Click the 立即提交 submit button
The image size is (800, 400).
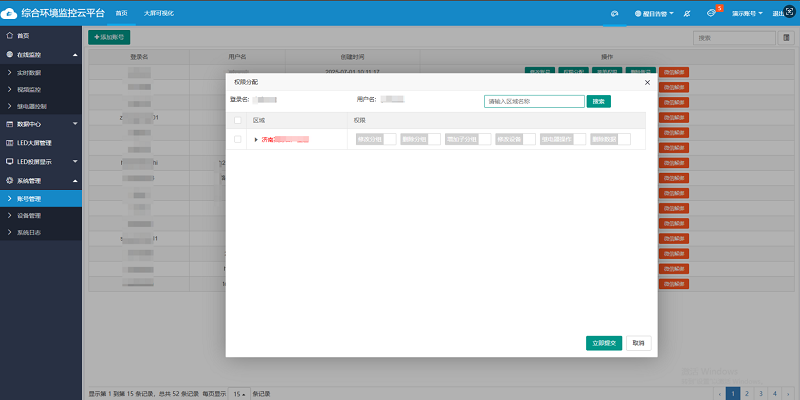604,343
